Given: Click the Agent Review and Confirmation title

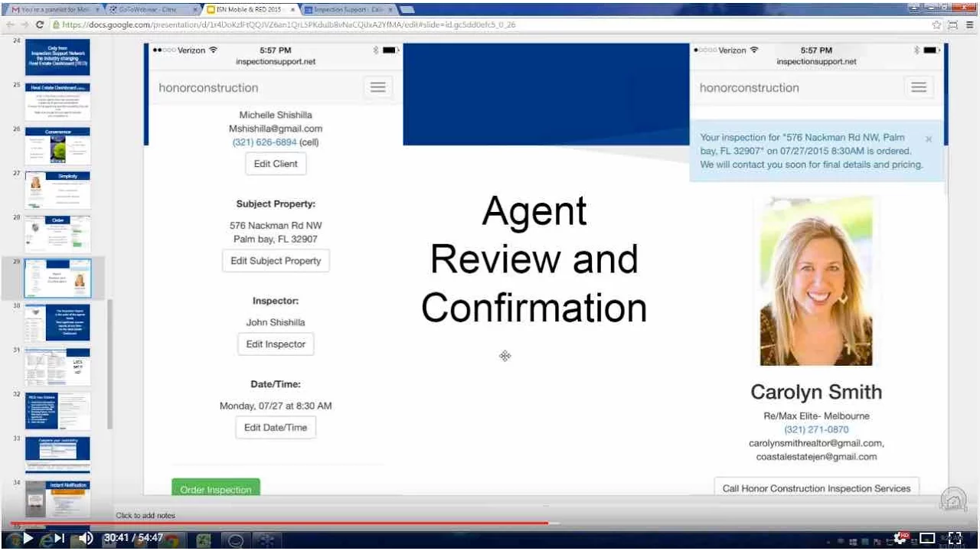Looking at the screenshot, I should click(534, 259).
